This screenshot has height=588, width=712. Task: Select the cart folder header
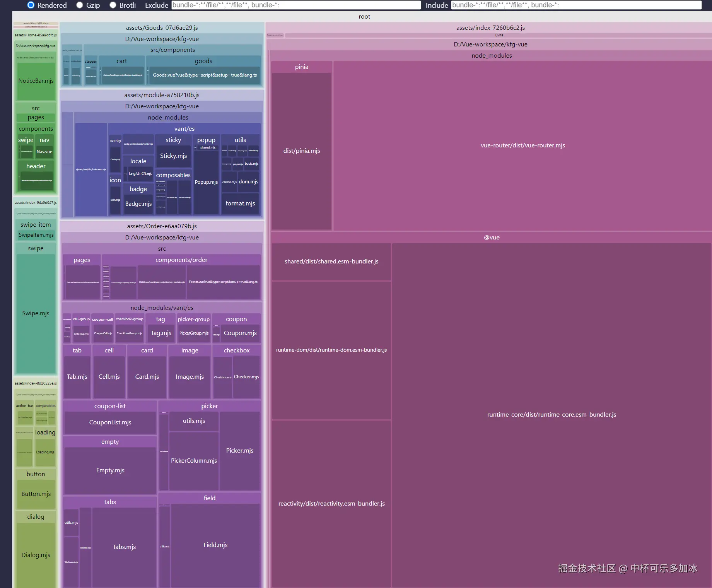(x=121, y=61)
